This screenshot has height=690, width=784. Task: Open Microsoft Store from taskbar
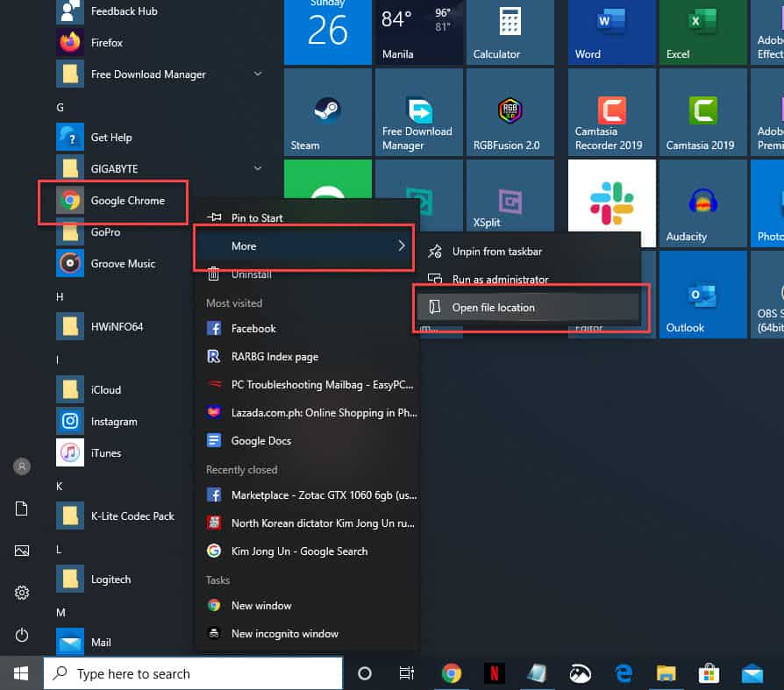(x=709, y=673)
